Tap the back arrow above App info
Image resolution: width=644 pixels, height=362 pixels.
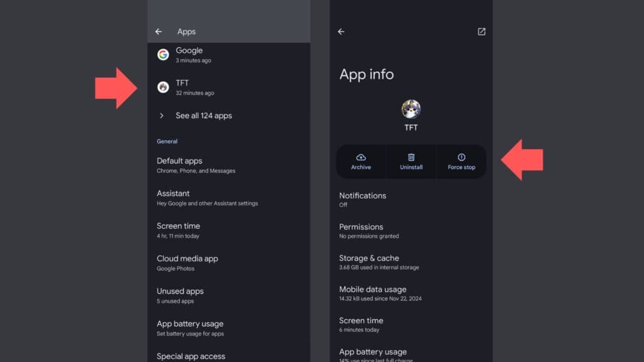tap(341, 31)
